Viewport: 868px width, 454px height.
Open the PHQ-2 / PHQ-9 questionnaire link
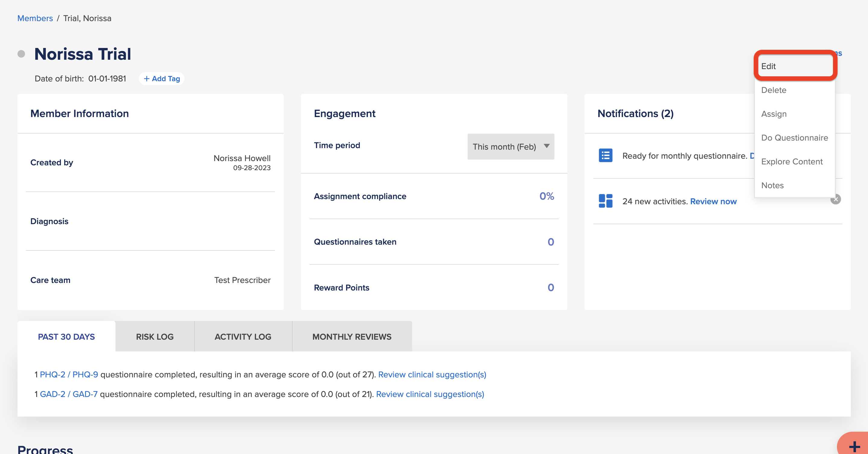pos(69,374)
